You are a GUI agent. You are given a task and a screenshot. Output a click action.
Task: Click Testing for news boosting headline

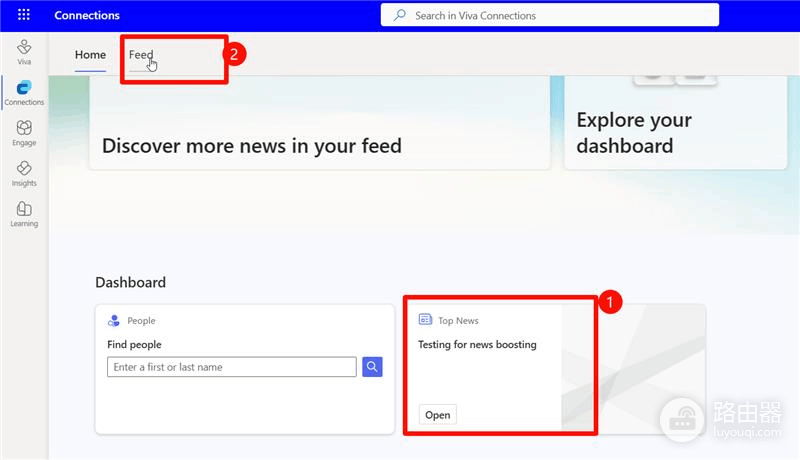[x=477, y=345]
